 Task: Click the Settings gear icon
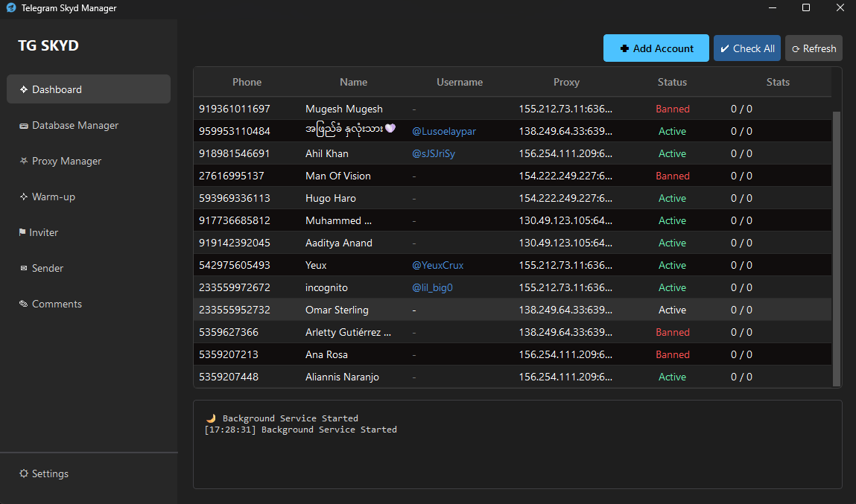pos(24,474)
